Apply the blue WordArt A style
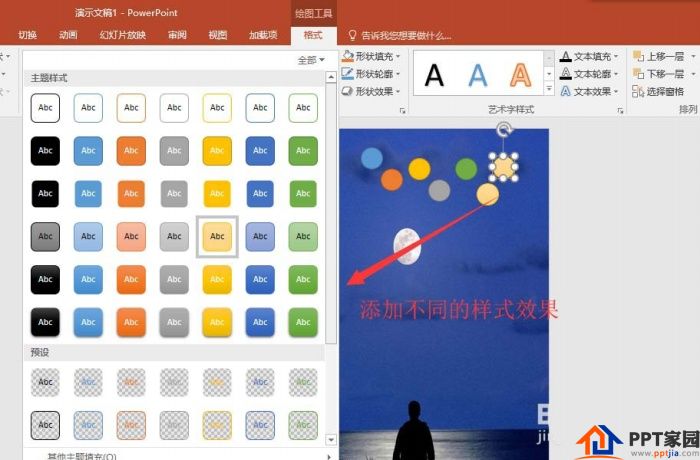700x460 pixels. (x=478, y=75)
